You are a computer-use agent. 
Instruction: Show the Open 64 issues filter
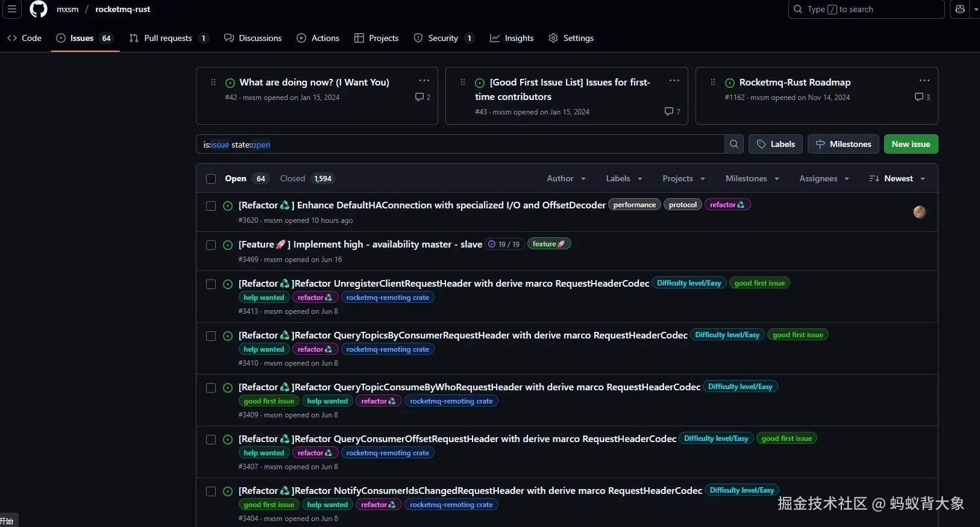(246, 178)
